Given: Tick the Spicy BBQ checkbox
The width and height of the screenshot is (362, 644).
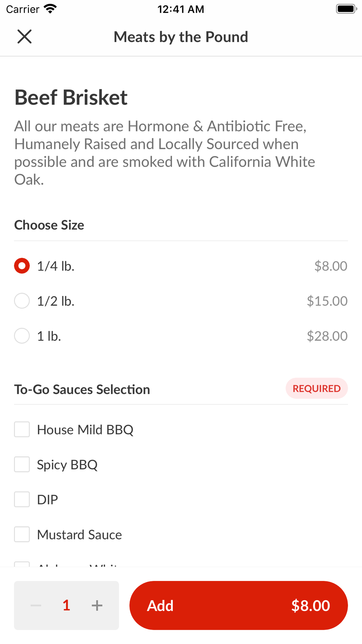Looking at the screenshot, I should point(22,464).
